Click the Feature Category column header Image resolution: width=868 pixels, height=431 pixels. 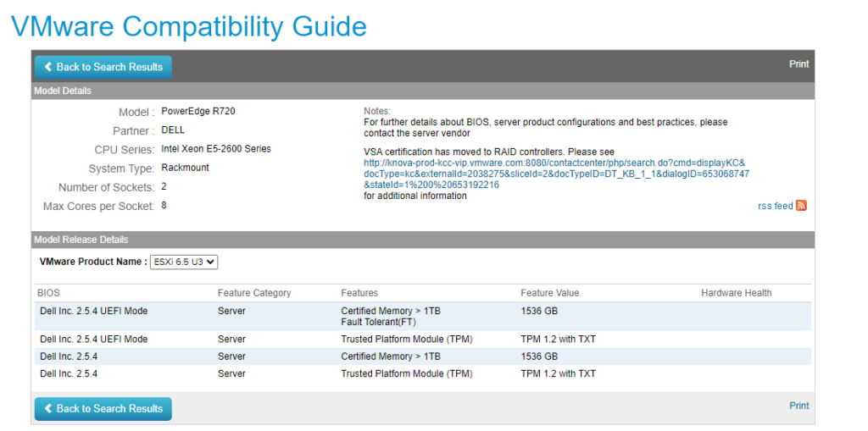click(254, 293)
